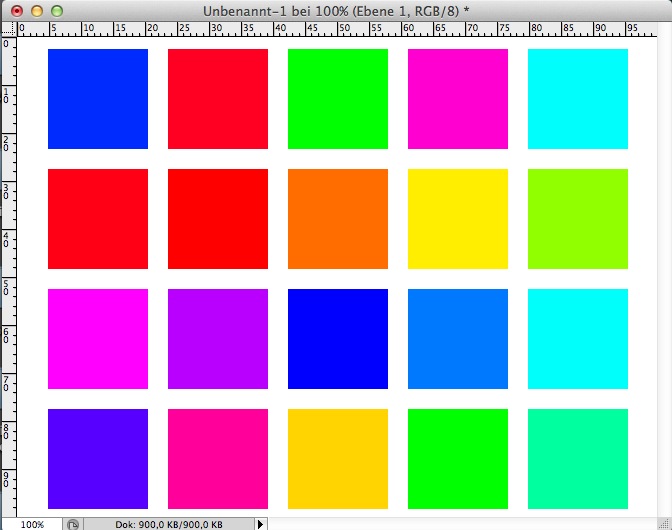Choose the purple violet square
The height and width of the screenshot is (530, 672).
217,339
